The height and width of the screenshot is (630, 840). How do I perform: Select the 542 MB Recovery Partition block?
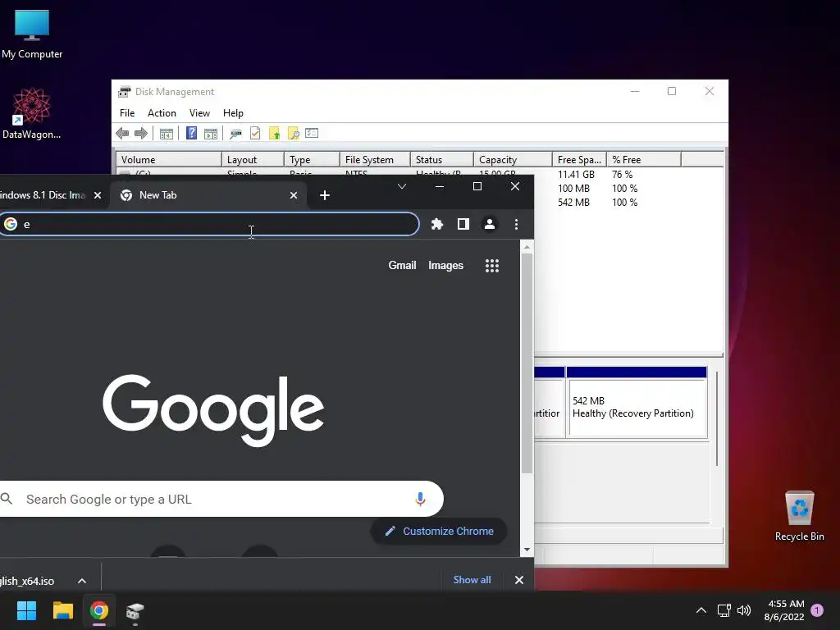coord(637,402)
